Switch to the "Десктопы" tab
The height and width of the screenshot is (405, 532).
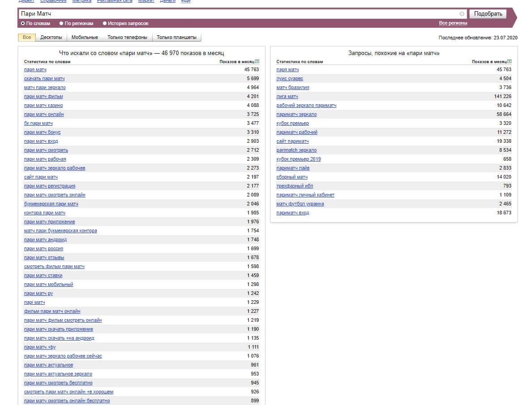tap(51, 38)
